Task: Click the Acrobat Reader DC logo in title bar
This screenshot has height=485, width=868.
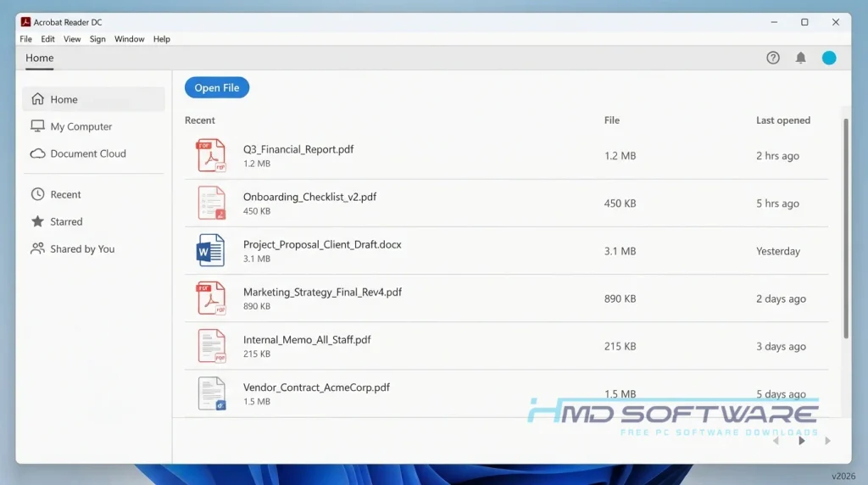Action: tap(25, 22)
